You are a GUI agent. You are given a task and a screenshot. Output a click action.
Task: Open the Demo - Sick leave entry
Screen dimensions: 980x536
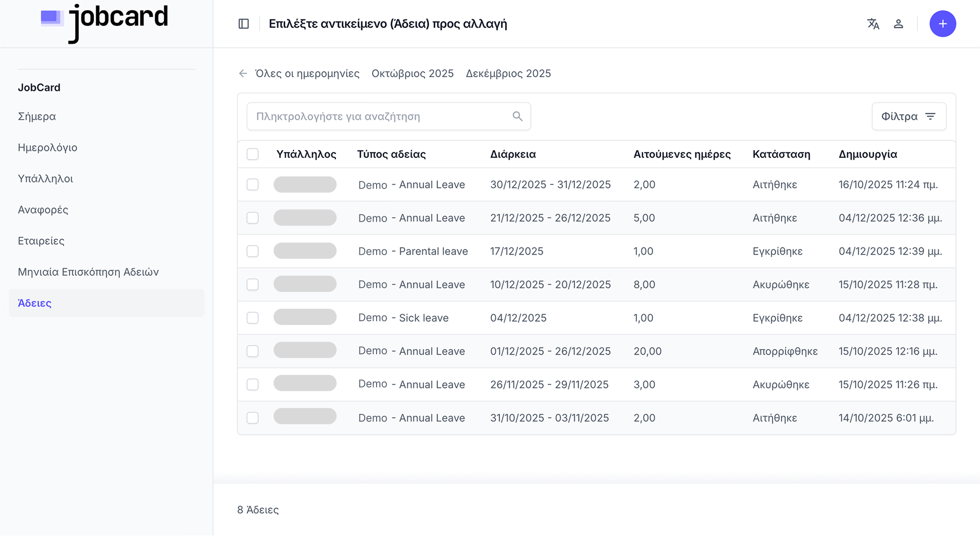tap(403, 318)
